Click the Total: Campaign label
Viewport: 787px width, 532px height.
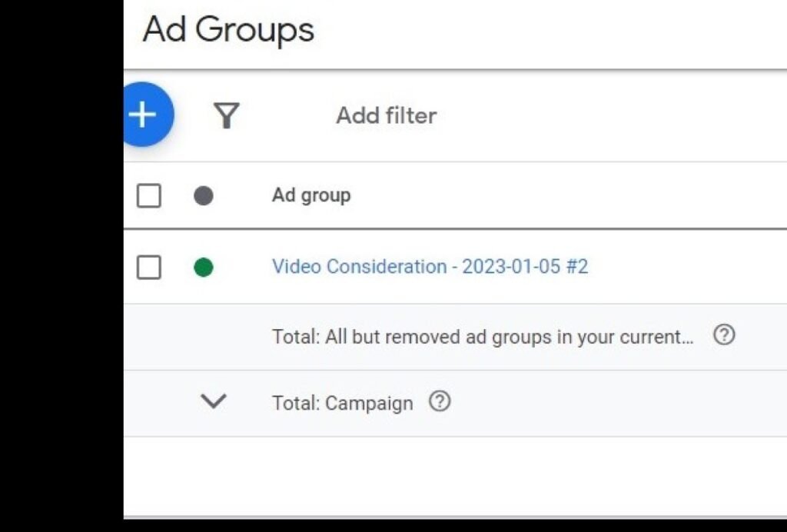coord(342,403)
